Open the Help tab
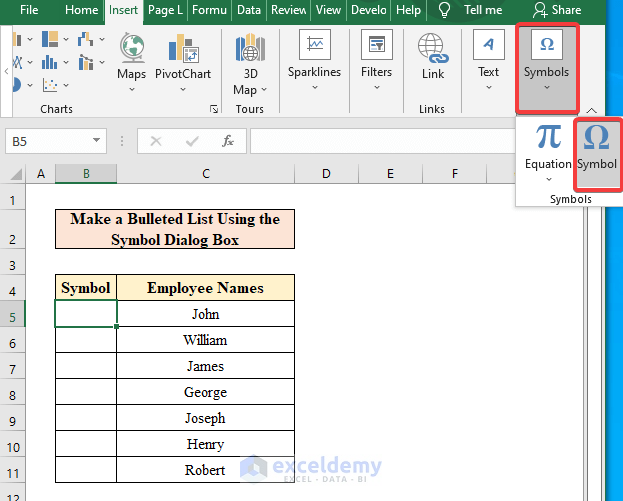 coord(408,10)
